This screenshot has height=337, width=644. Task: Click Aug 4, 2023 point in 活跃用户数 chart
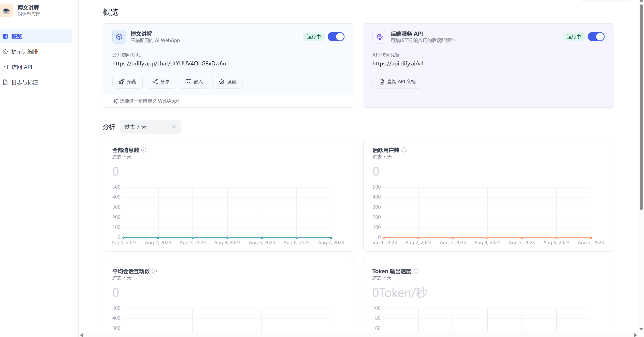coord(487,238)
